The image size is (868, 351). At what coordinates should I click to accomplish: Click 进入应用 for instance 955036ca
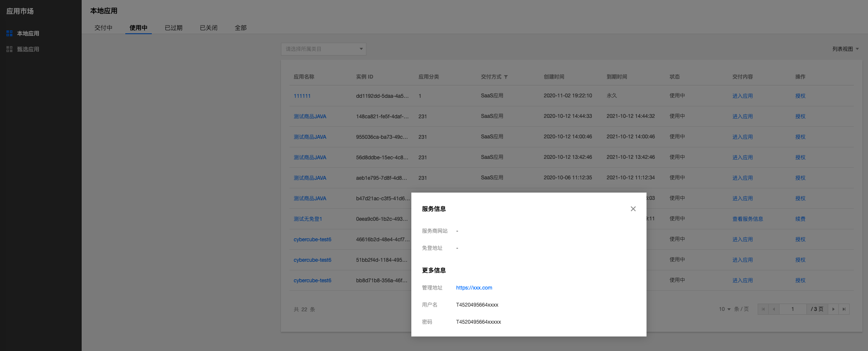(743, 137)
